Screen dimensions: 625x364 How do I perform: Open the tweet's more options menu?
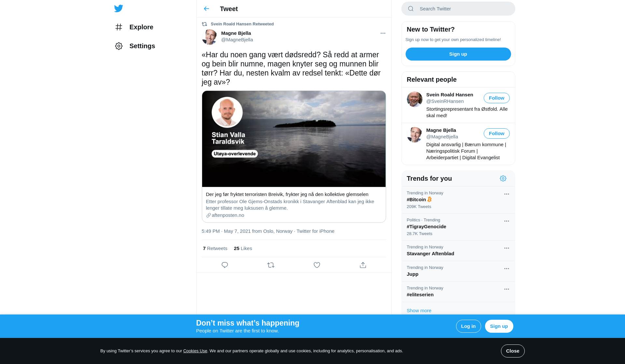383,33
